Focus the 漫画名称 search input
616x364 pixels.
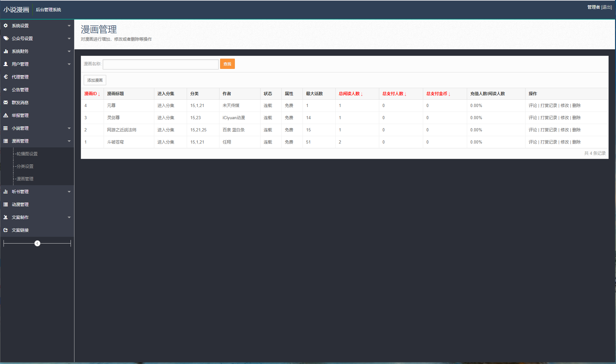(x=161, y=64)
